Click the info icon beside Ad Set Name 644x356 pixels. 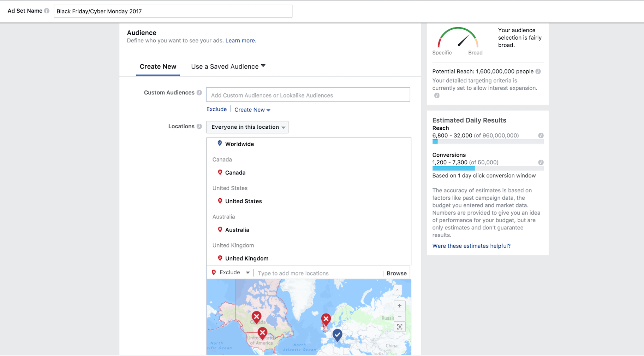click(47, 11)
